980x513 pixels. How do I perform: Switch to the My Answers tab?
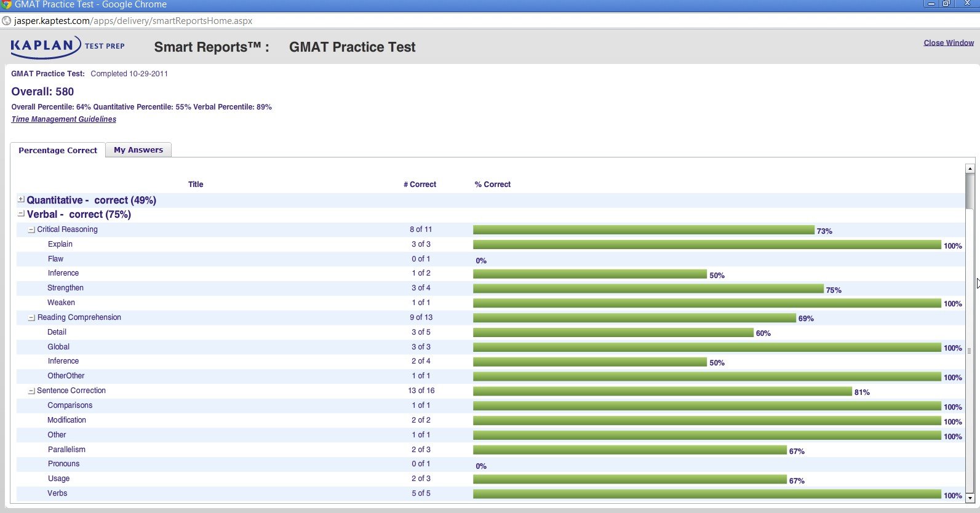tap(138, 150)
